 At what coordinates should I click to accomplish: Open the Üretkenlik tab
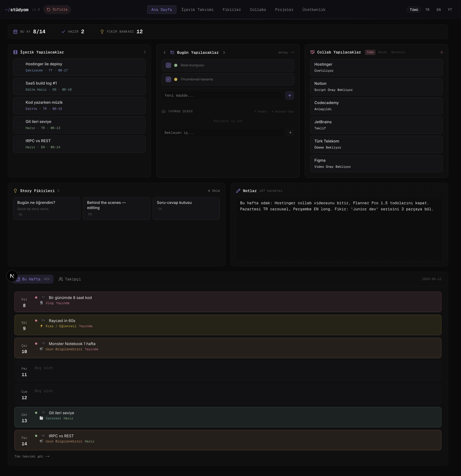click(x=314, y=10)
